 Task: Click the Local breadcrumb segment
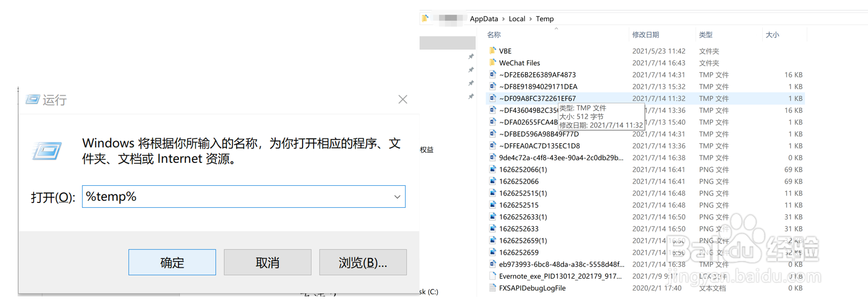click(x=517, y=19)
